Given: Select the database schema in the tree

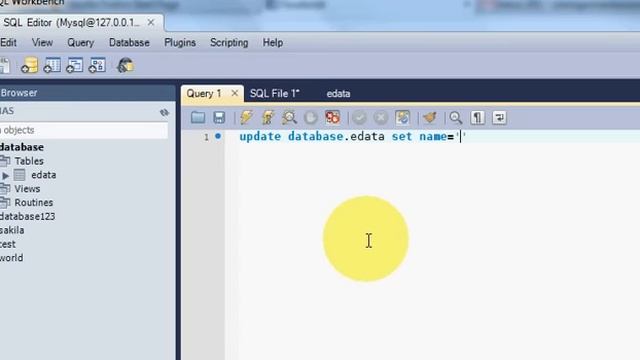Looking at the screenshot, I should pyautogui.click(x=22, y=147).
